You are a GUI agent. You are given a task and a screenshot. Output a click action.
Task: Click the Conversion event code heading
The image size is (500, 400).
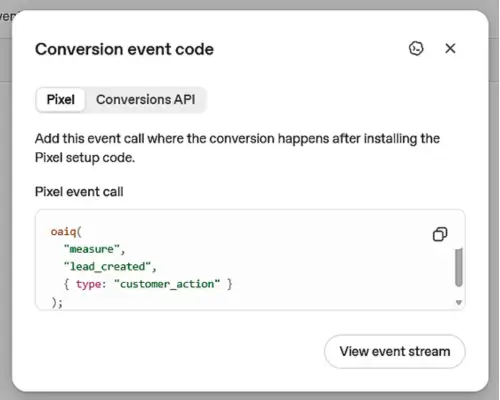pyautogui.click(x=124, y=49)
